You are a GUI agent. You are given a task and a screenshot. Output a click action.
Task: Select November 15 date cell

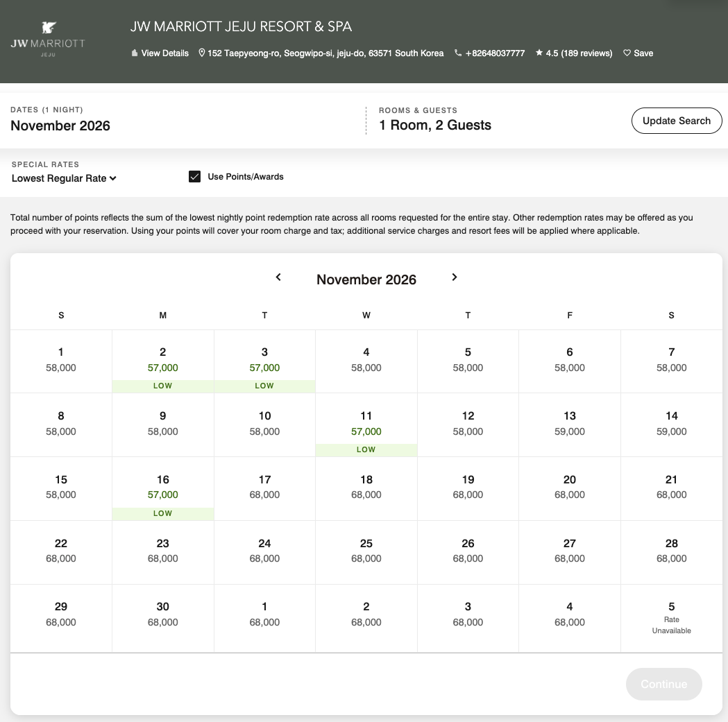pos(61,488)
